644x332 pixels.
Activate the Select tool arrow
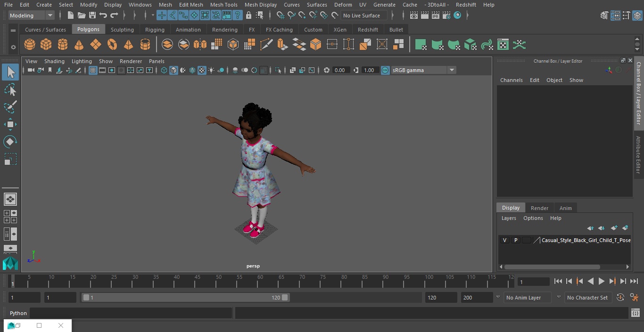(10, 72)
